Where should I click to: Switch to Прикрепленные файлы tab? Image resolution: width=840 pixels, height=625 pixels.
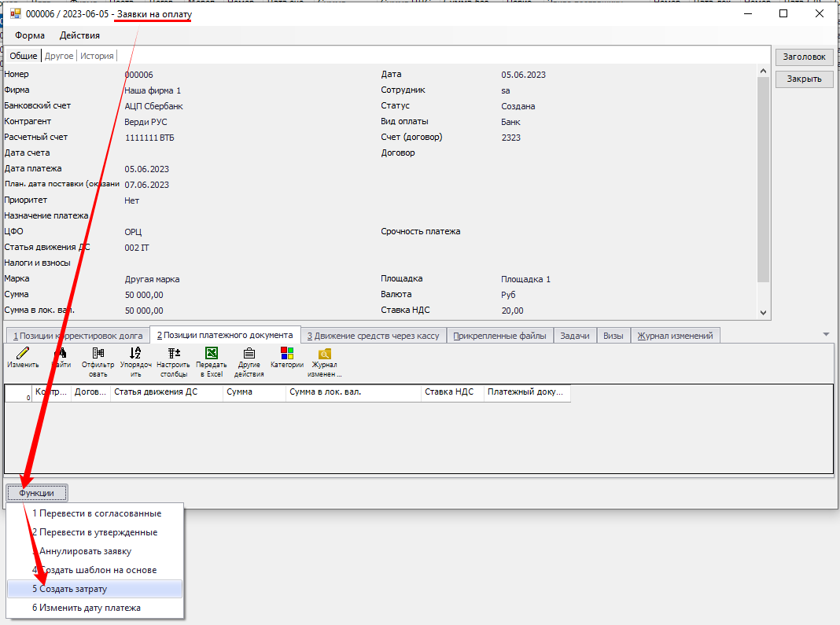[x=499, y=336]
